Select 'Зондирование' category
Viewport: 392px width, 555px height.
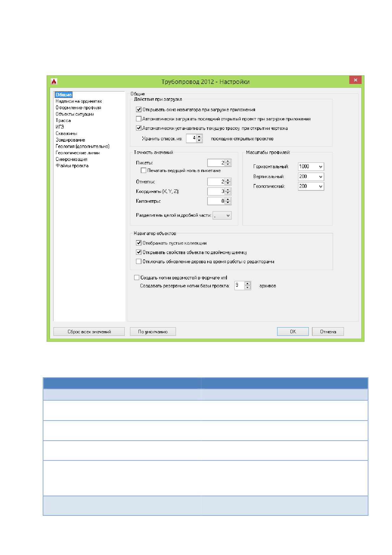[70, 140]
